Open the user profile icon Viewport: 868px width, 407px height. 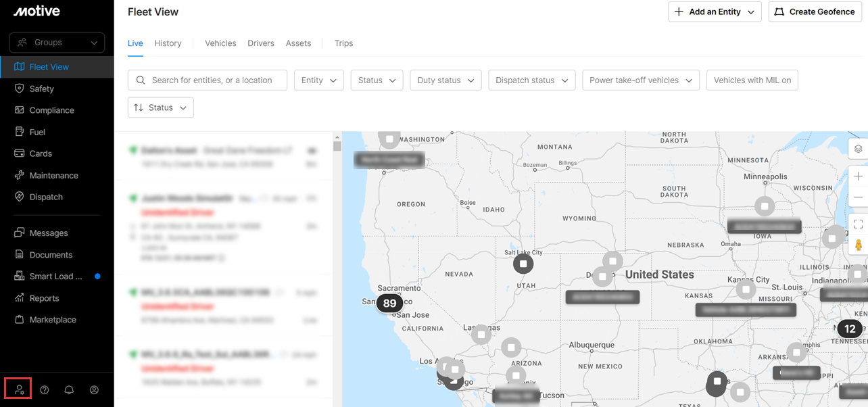[x=94, y=390]
